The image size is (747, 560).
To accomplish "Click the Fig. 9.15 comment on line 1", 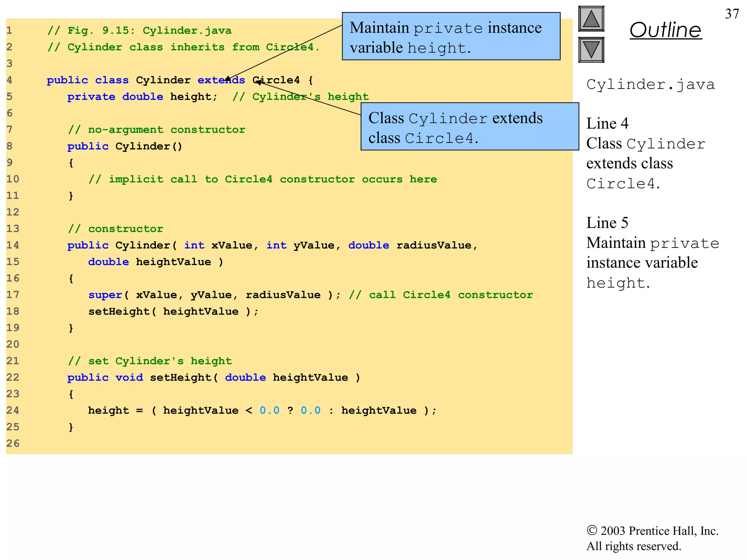I will [139, 31].
